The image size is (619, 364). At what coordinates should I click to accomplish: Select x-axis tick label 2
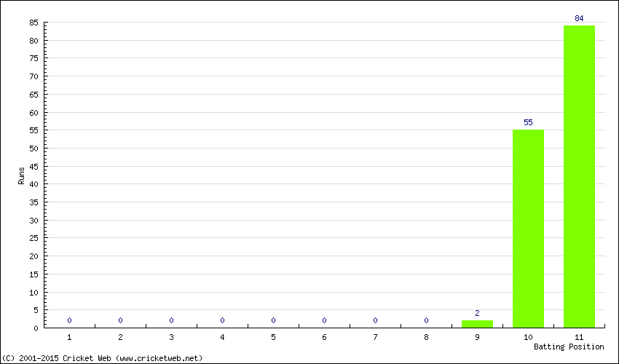[x=120, y=337]
